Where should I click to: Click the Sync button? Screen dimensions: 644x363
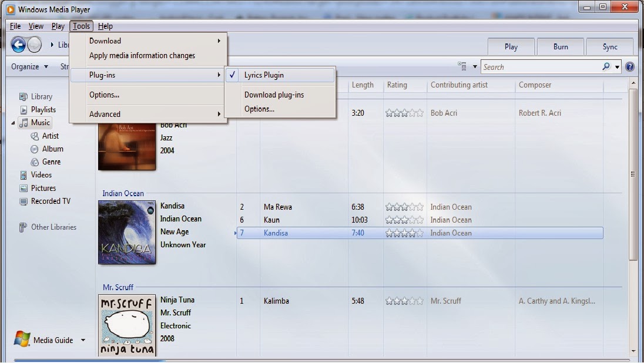click(x=610, y=46)
